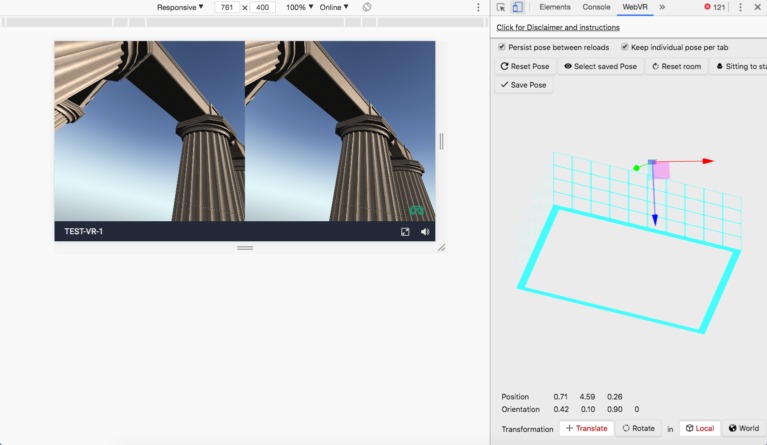Image resolution: width=767 pixels, height=445 pixels.
Task: Close the DevTools panel
Action: click(x=757, y=7)
